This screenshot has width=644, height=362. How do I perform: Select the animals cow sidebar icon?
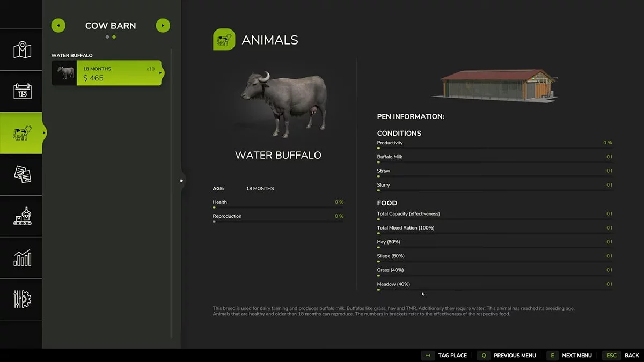tap(22, 133)
